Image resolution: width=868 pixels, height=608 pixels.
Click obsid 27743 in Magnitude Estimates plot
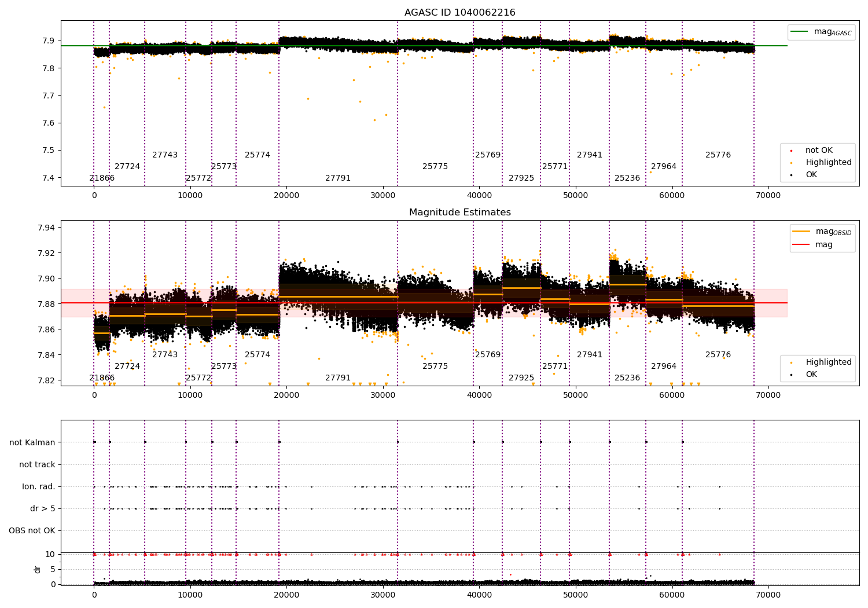click(x=165, y=355)
